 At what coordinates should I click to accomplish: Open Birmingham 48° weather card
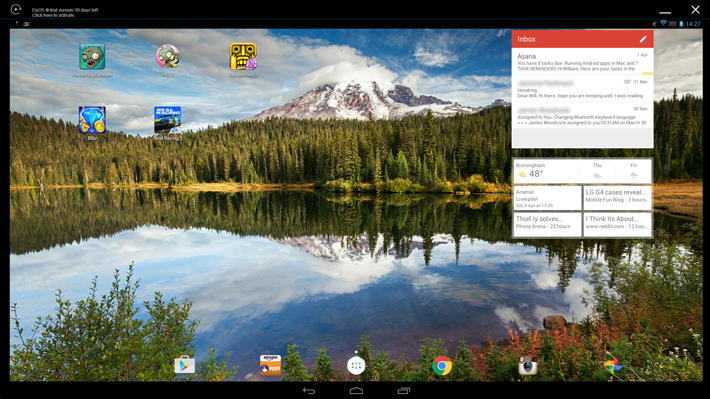click(546, 171)
